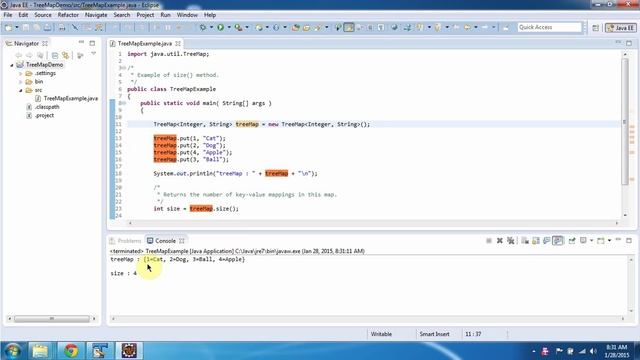Click the Previous Annotation toolbar icon
This screenshot has height=360, width=640.
click(438, 27)
